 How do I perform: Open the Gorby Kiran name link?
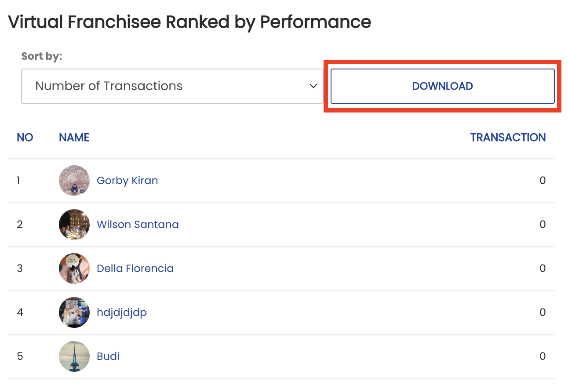127,181
